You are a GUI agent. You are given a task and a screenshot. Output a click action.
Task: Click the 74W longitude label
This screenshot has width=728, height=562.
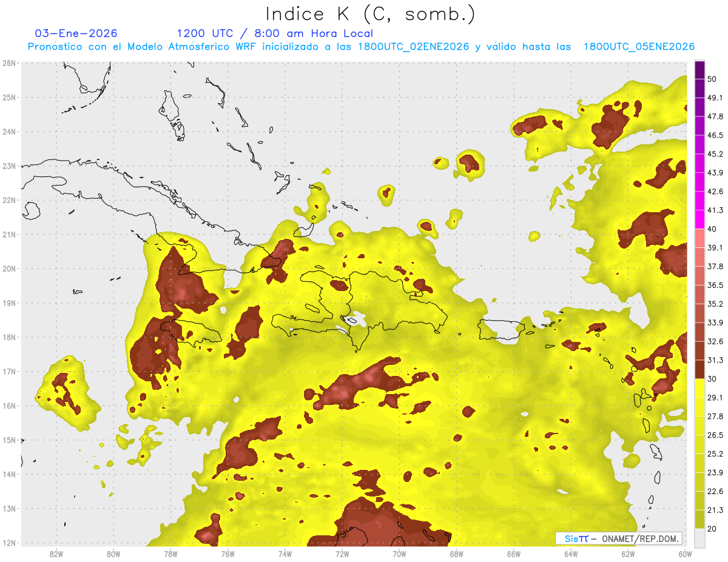coord(285,554)
